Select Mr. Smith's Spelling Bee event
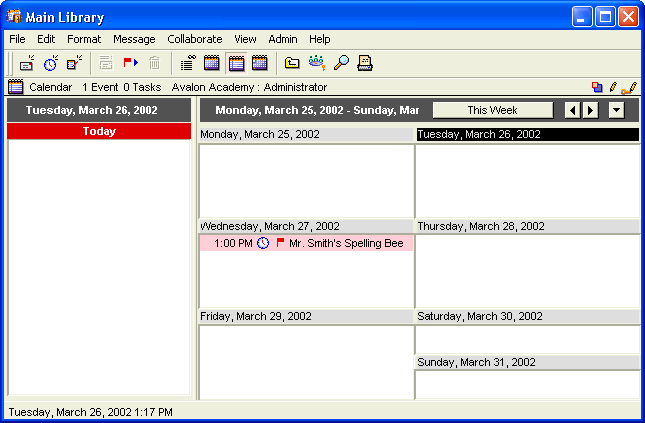645x423 pixels. (346, 243)
